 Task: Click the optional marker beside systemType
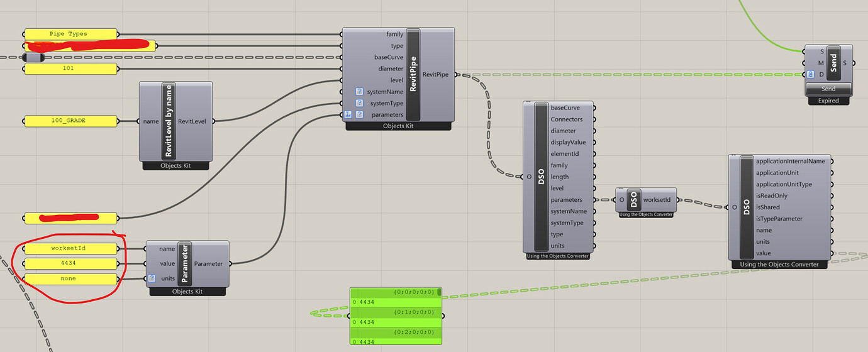pos(359,102)
